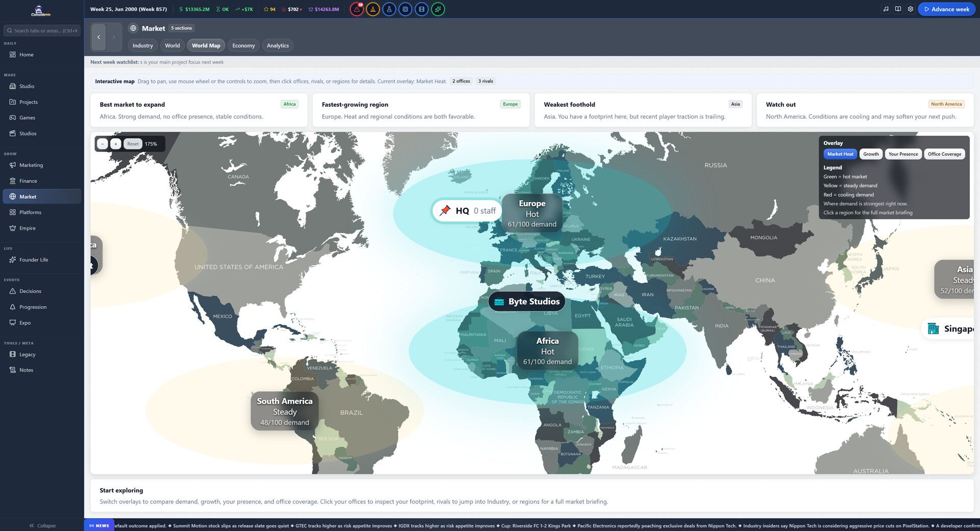Screen dimensions: 980x531
Task: Focus the search tabs input field
Action: pos(42,31)
